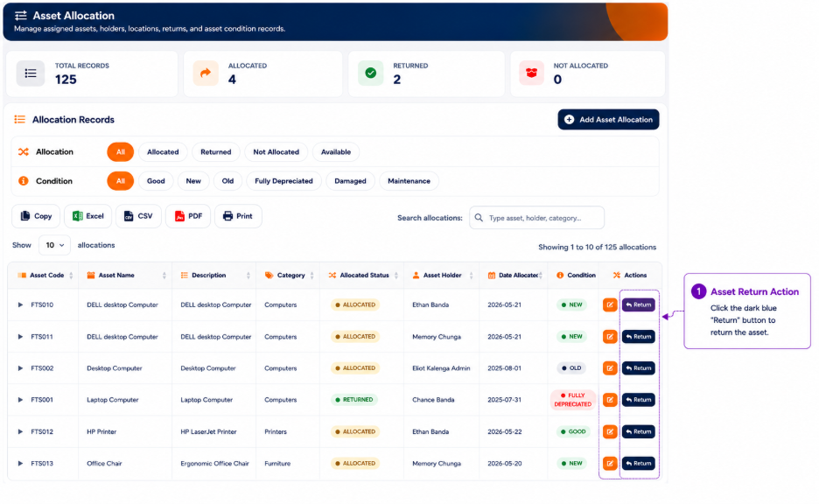
Task: Click the Add Asset Allocation button
Action: (x=608, y=120)
